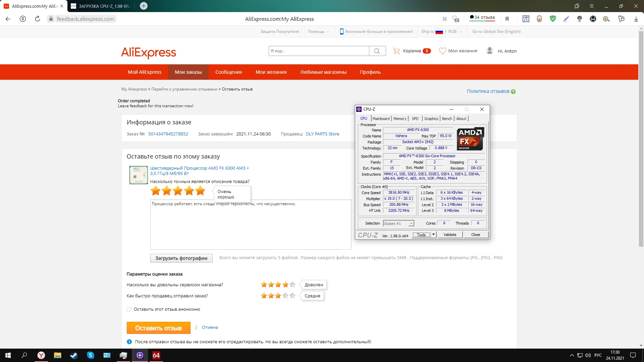Open Skype from the taskbar
This screenshot has height=362, width=644.
point(91,355)
